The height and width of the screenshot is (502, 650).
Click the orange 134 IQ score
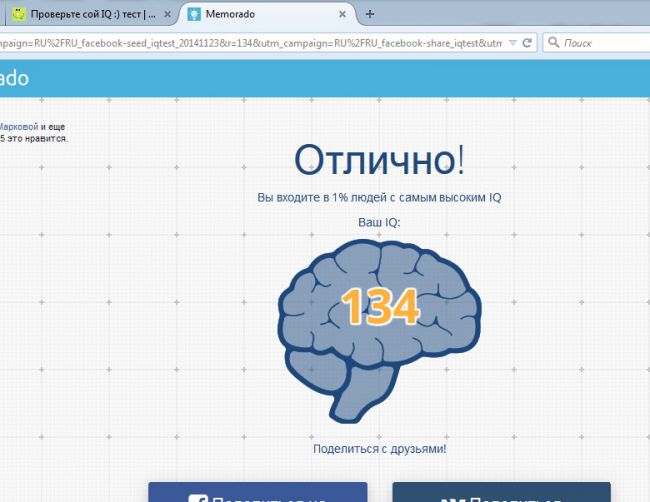point(379,307)
